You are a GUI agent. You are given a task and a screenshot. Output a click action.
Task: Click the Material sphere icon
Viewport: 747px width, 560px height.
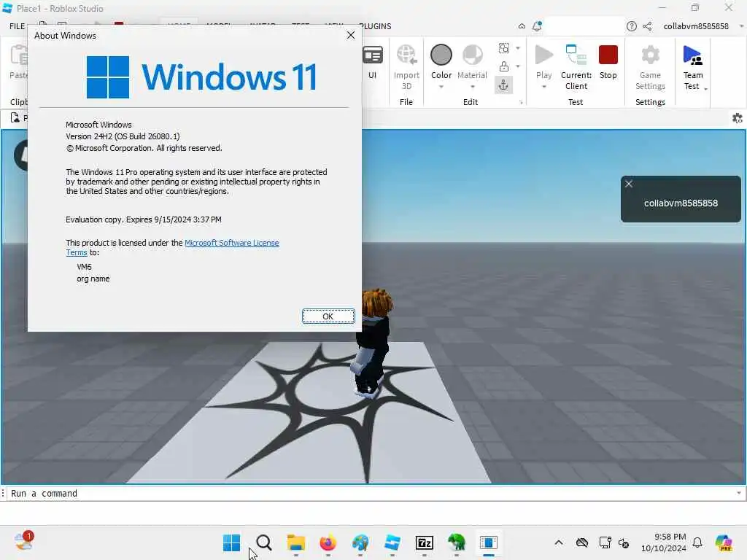coord(472,55)
